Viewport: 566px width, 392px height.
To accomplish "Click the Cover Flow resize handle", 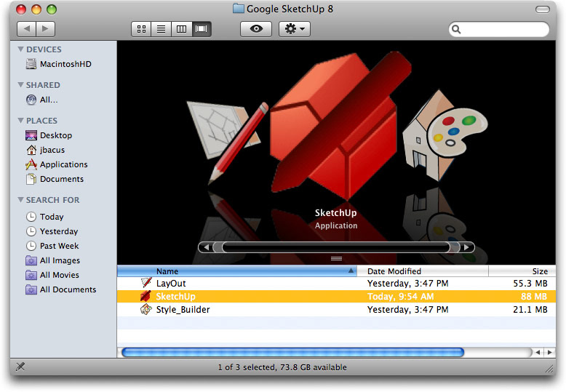I will coord(336,258).
